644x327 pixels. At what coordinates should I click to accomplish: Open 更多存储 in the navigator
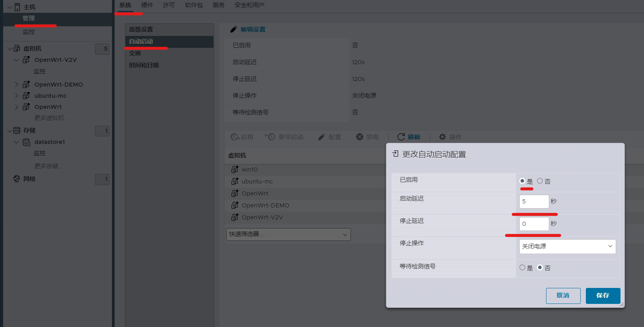tap(49, 166)
